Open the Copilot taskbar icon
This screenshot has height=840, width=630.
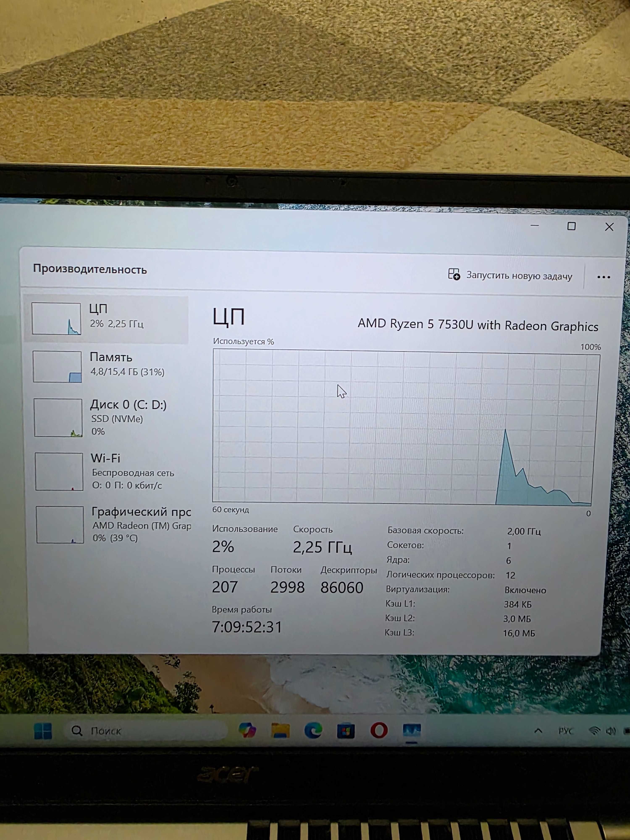[x=248, y=730]
